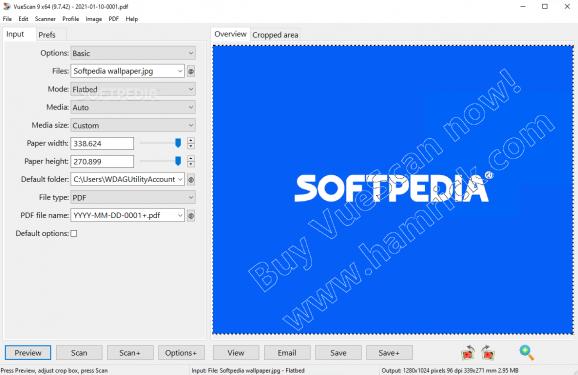
Task: Click the icon beside PDF file name field
Action: point(191,216)
